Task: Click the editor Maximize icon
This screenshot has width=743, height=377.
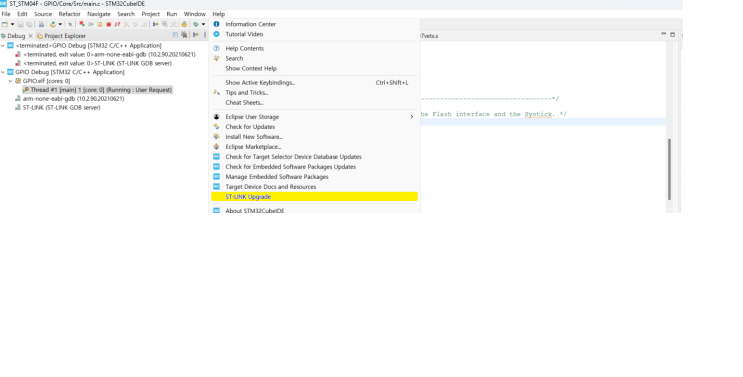Action: 672,34
